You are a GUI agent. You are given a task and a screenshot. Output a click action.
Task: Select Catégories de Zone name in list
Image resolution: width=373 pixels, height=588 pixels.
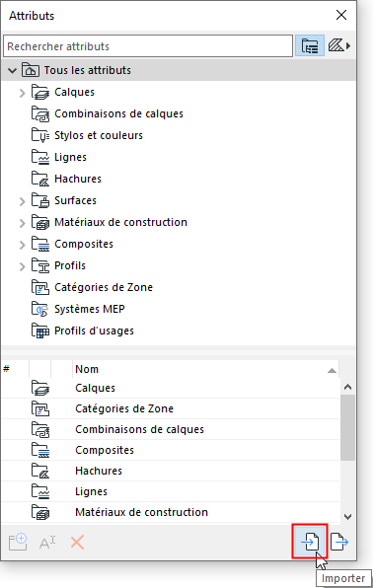pyautogui.click(x=124, y=408)
